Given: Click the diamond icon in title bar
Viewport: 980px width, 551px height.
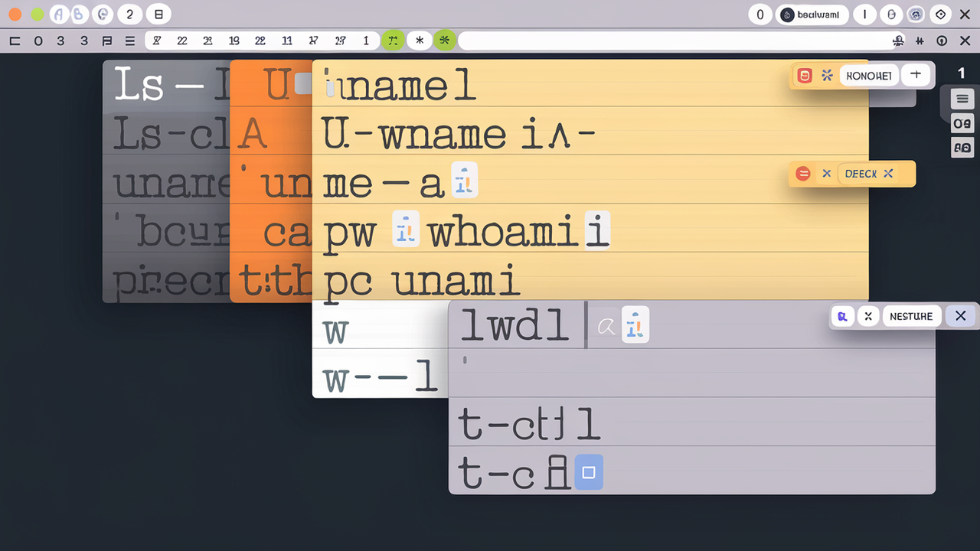Looking at the screenshot, I should (x=940, y=14).
